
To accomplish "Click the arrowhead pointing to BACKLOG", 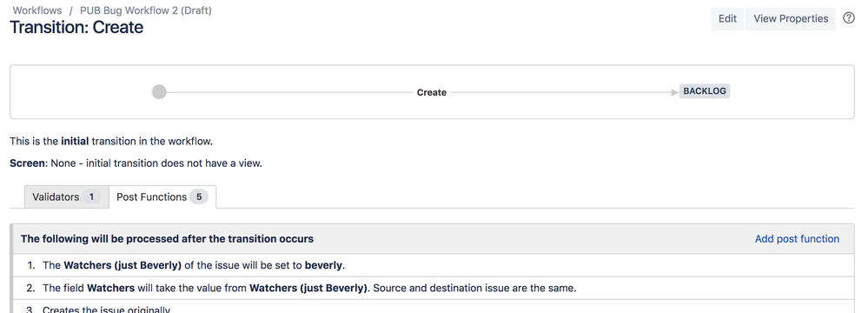I will point(675,92).
